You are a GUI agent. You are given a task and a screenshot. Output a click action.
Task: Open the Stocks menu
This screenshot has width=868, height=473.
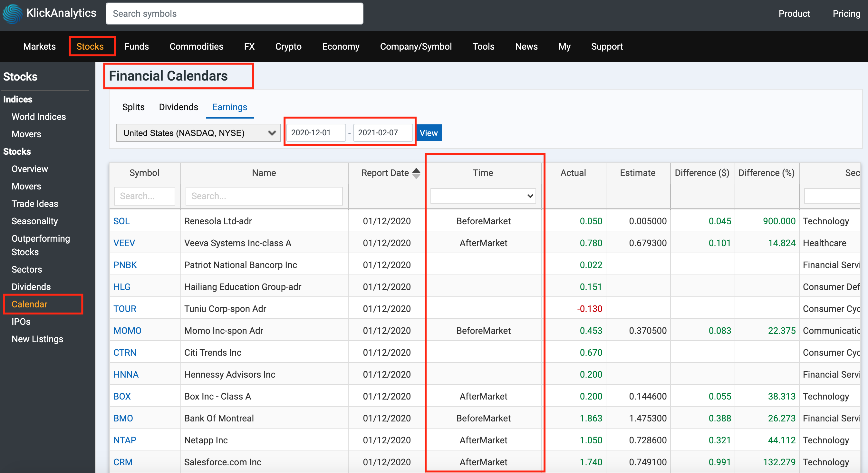click(90, 46)
